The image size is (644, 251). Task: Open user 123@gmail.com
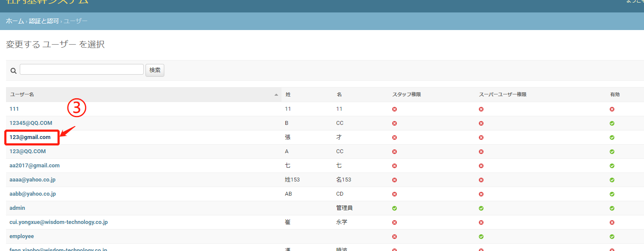pos(30,137)
